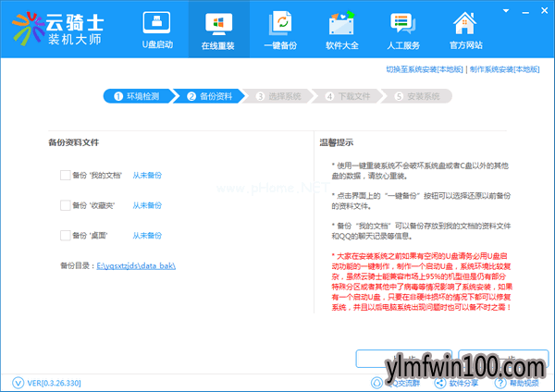555x392 pixels.
Task: Click the 温馨提示 heading
Action: [337, 142]
